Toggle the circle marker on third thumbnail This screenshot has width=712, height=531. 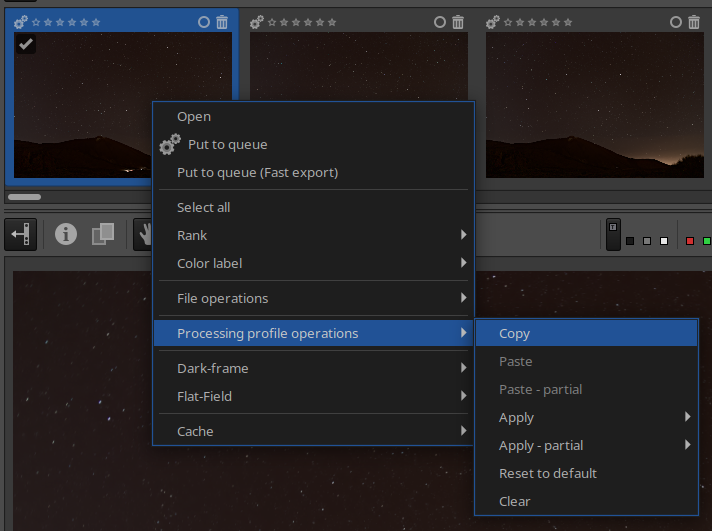click(x=676, y=22)
